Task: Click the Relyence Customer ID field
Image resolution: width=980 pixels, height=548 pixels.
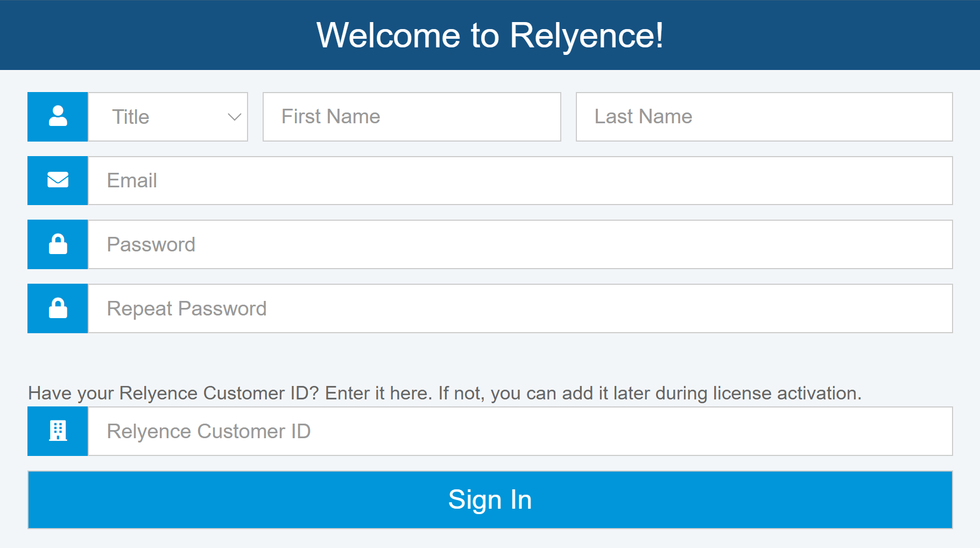Action: pos(520,431)
